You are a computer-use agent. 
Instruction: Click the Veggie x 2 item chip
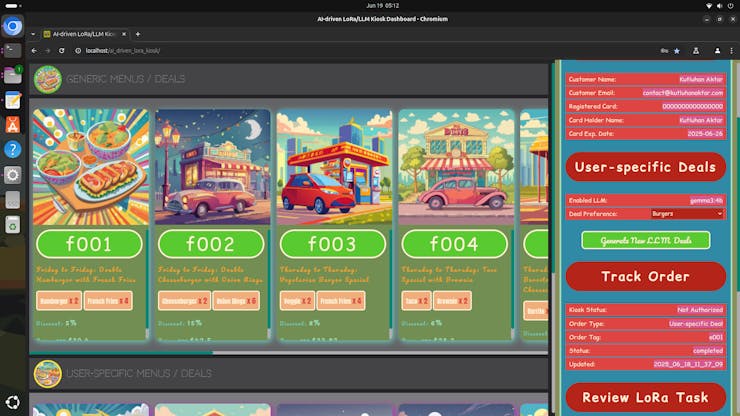[x=297, y=301]
